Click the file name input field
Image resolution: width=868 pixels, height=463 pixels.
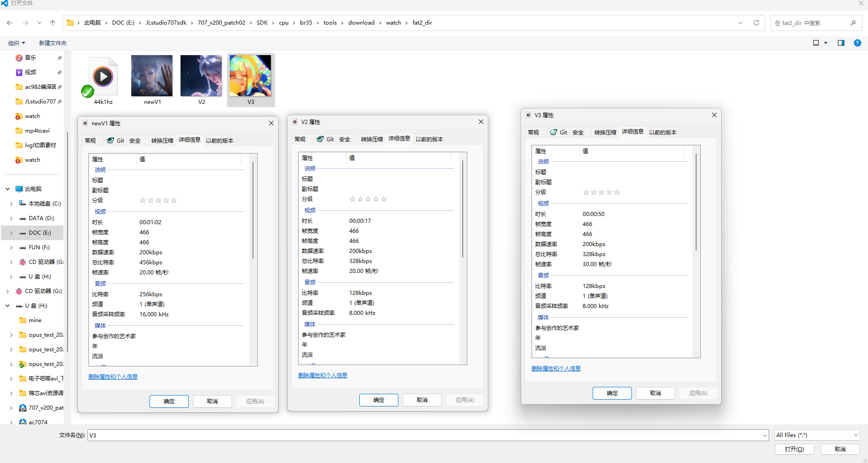(x=429, y=435)
